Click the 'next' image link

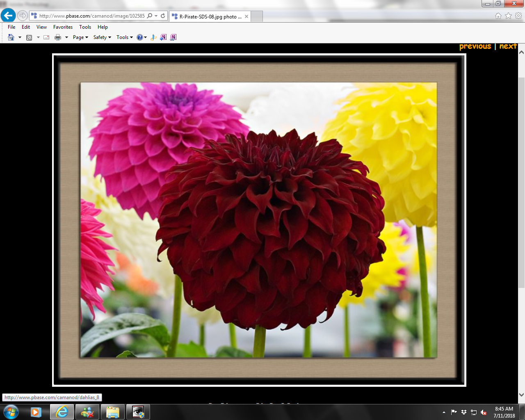click(x=508, y=46)
